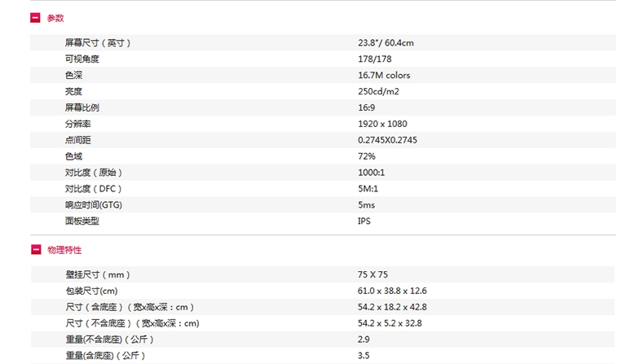This screenshot has height=364, width=644.
Task: Click the IPS panel type value
Action: [364, 221]
